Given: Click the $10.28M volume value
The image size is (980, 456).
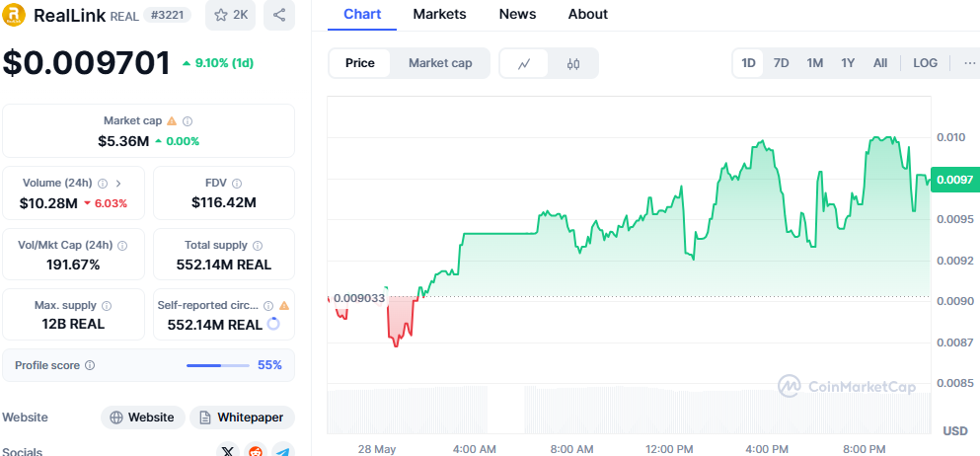Looking at the screenshot, I should coord(48,203).
